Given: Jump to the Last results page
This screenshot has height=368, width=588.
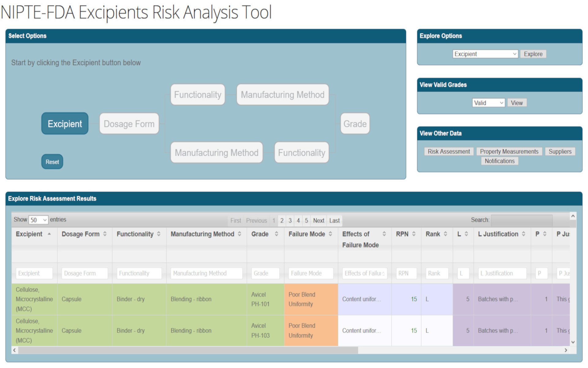Looking at the screenshot, I should pos(334,220).
